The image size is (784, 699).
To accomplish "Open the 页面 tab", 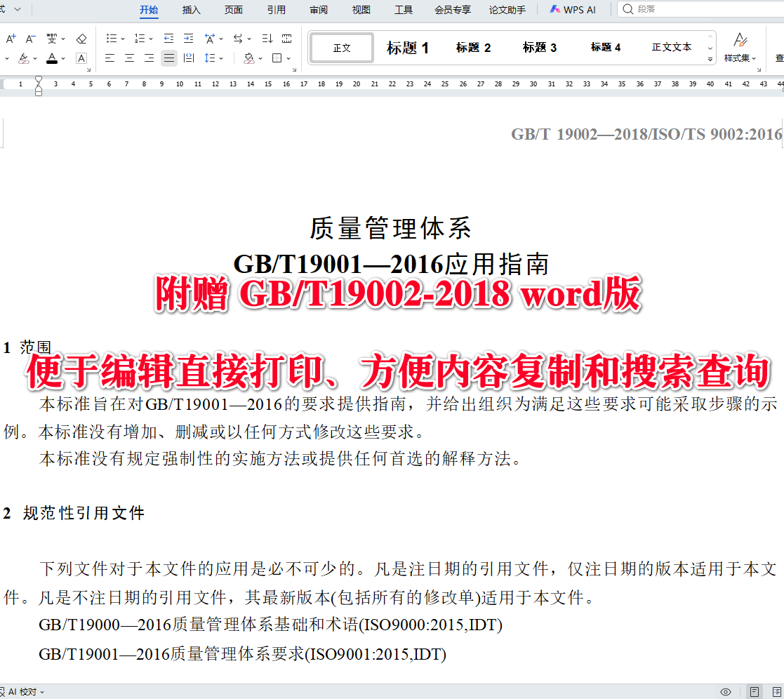I will (x=234, y=10).
